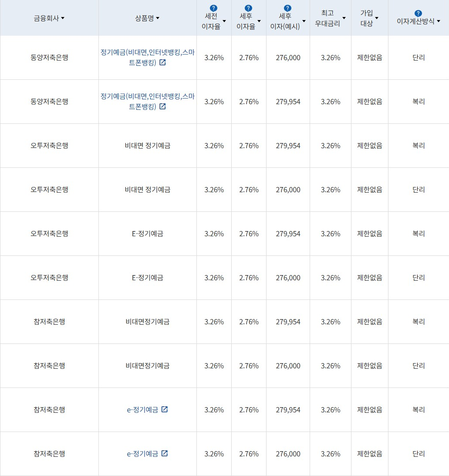The height and width of the screenshot is (476, 449).
Task: Select the 오투저축은행 비대면 정기예금 복리 row
Action: [147, 146]
